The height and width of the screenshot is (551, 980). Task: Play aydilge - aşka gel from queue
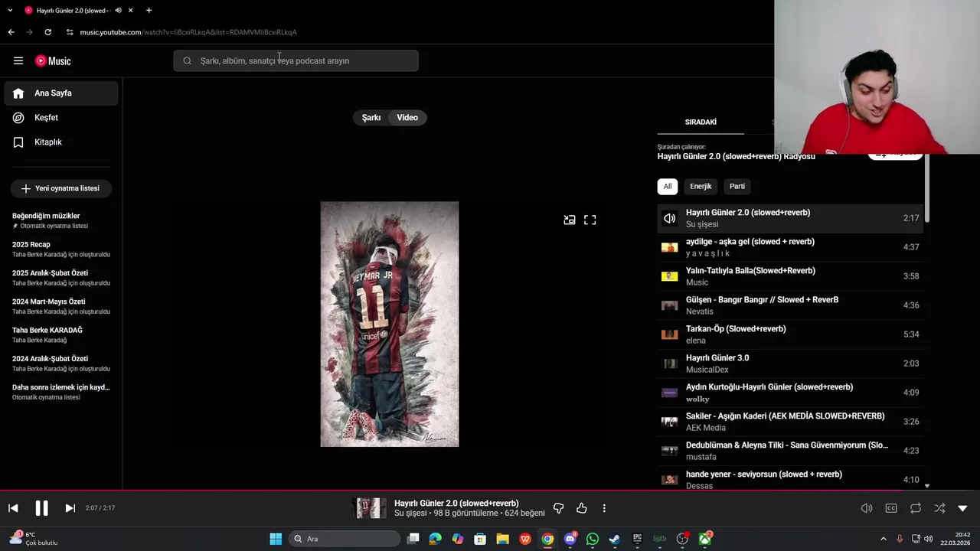tap(790, 247)
